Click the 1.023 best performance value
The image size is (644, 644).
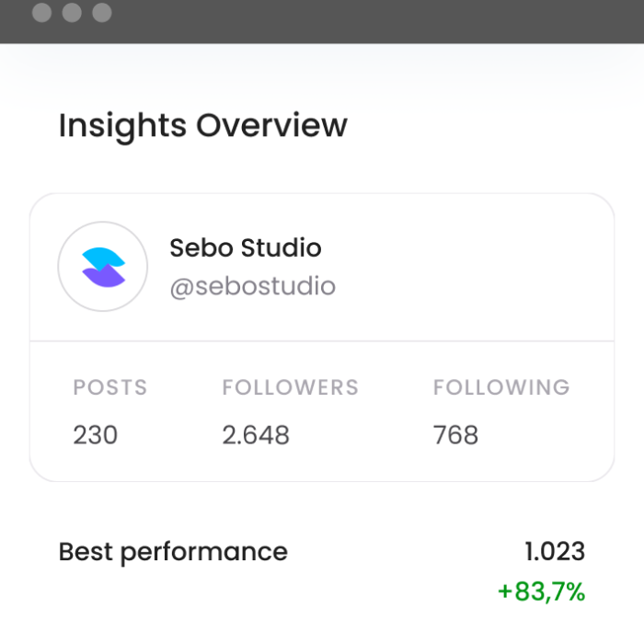(555, 551)
